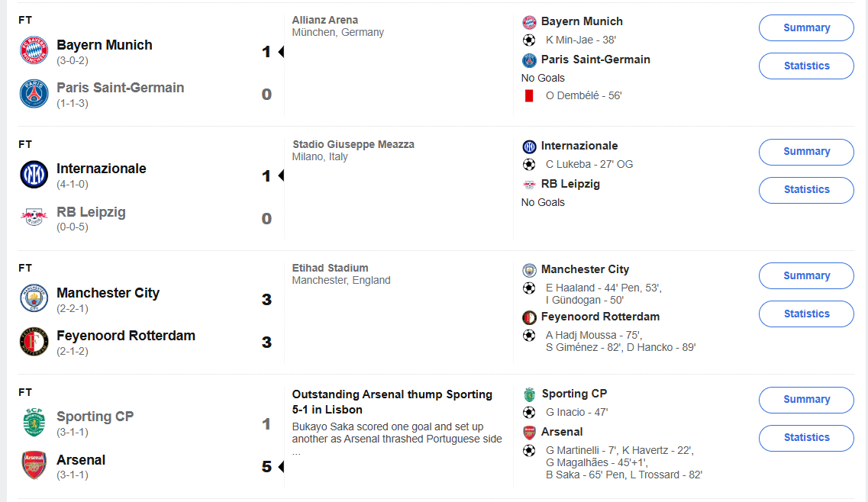868x502 pixels.
Task: View Statistics for Manchester City vs Feyenoord
Action: click(x=806, y=314)
